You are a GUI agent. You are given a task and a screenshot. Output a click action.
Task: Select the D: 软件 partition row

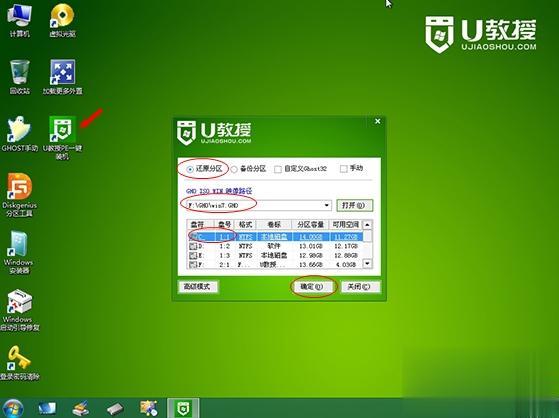pos(275,246)
